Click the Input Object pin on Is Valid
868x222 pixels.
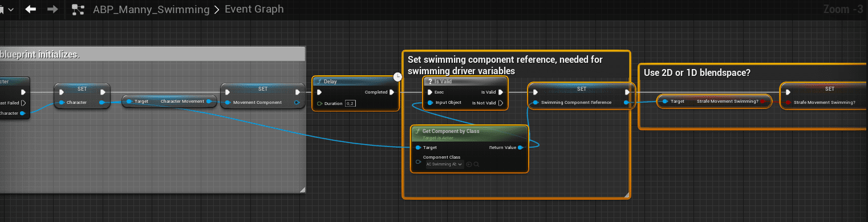click(x=429, y=103)
